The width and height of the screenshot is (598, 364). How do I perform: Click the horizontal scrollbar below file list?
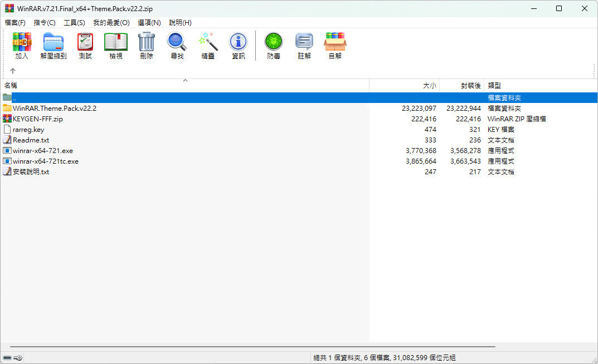pos(252,347)
